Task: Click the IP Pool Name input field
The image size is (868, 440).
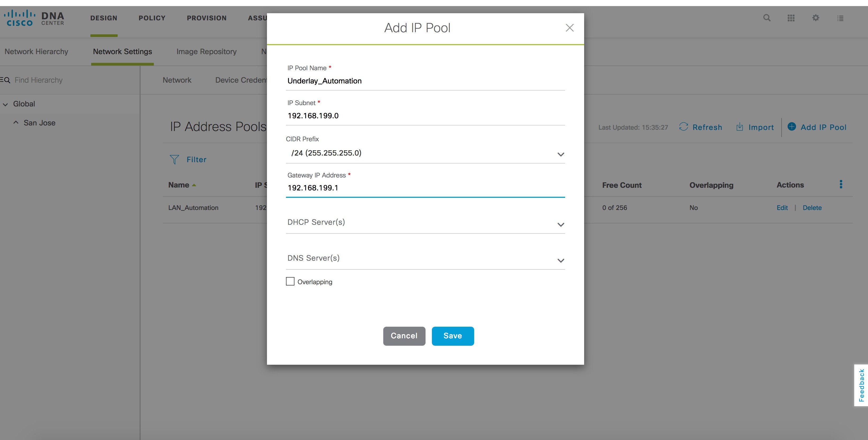Action: click(425, 81)
